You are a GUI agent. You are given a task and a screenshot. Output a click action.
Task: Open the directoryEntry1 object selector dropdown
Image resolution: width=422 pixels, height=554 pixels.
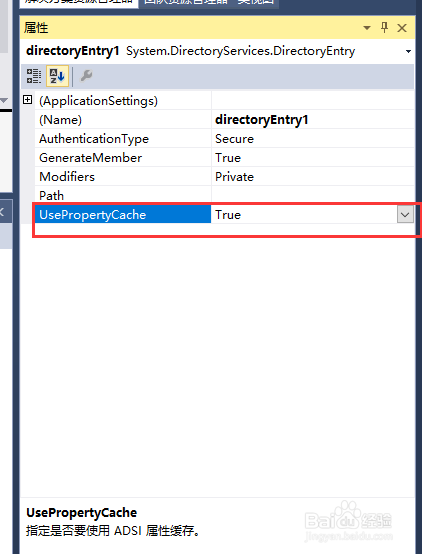pyautogui.click(x=408, y=52)
